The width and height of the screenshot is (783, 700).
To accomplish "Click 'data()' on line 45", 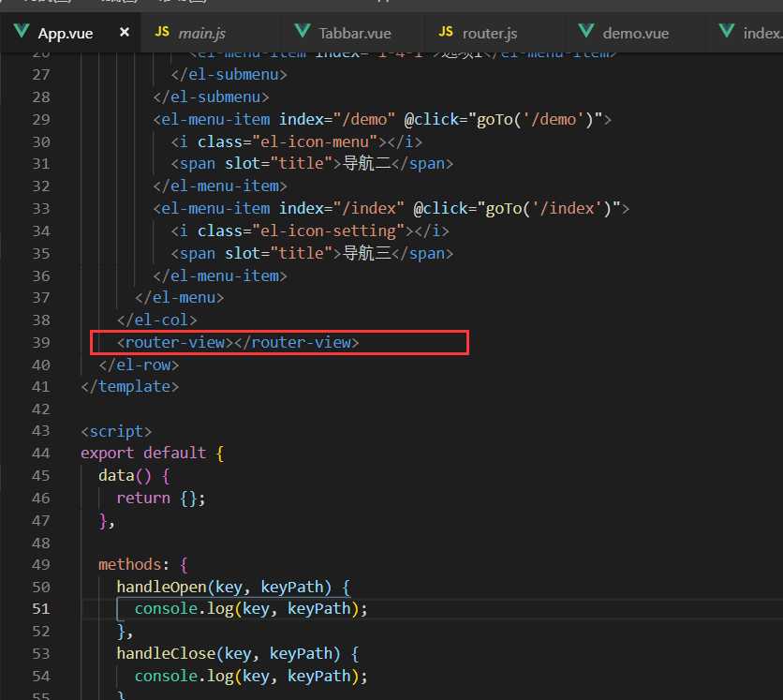I will tap(125, 476).
